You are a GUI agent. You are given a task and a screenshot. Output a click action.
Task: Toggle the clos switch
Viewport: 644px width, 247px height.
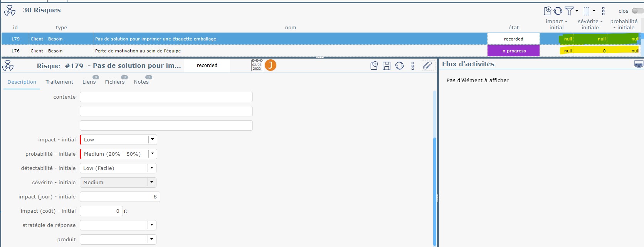pyautogui.click(x=637, y=11)
